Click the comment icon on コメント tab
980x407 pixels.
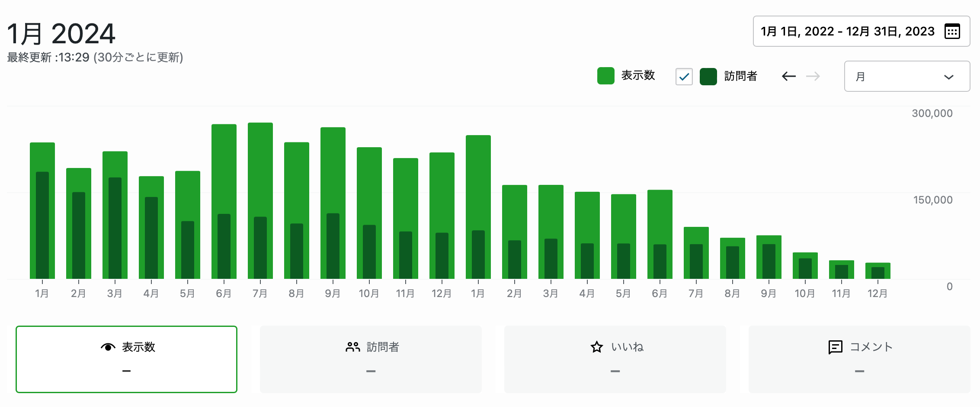(x=835, y=347)
